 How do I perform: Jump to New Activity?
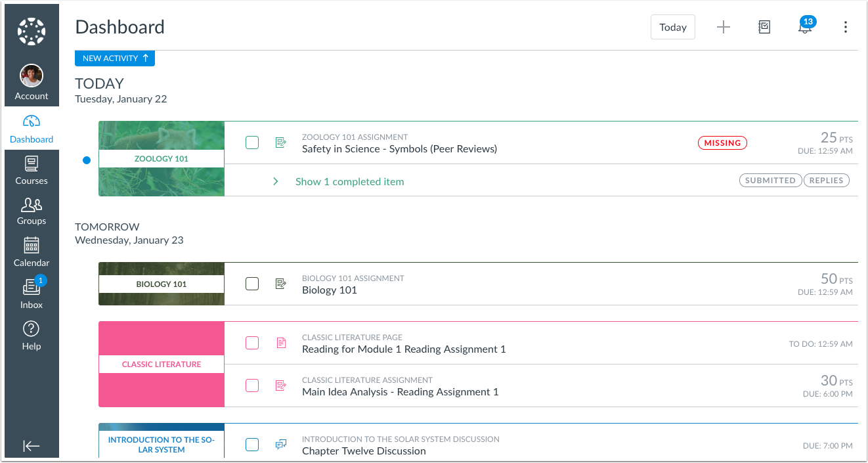(115, 58)
